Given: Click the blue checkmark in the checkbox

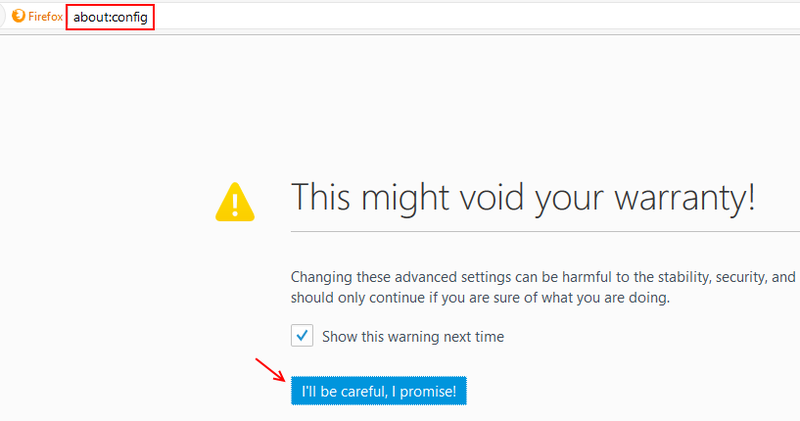Looking at the screenshot, I should pos(302,336).
